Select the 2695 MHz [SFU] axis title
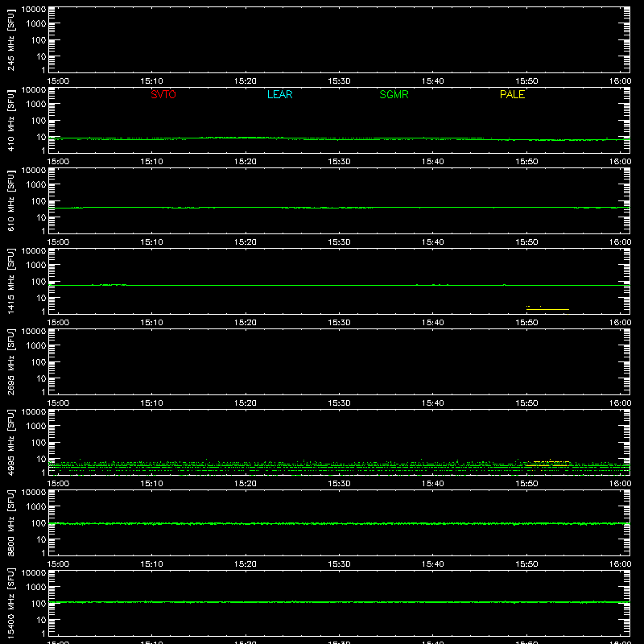This screenshot has height=644, width=644. pyautogui.click(x=10, y=361)
